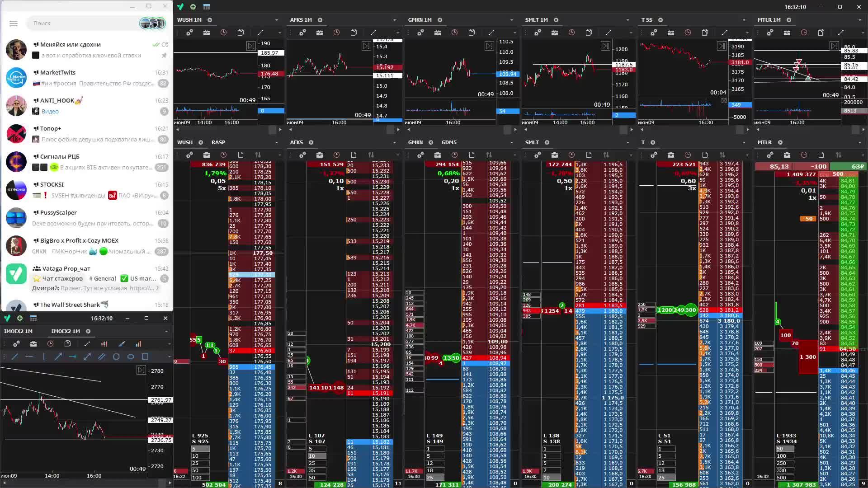
Task: Click the briefcase icon in SMLT 1M chart toolbar
Action: click(555, 33)
